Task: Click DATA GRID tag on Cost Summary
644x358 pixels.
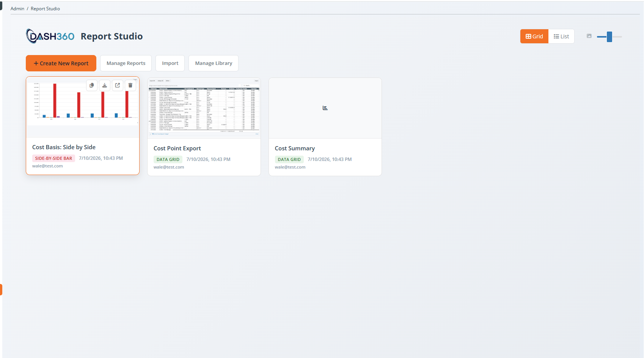Action: tap(289, 159)
